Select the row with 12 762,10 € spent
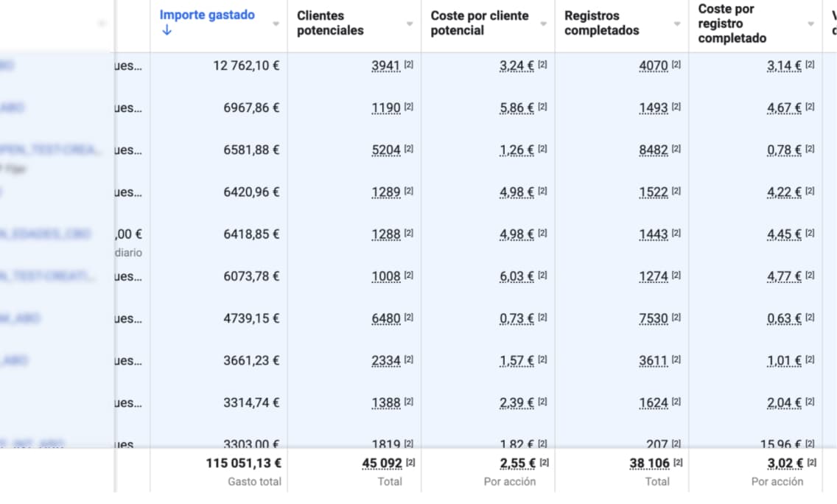Viewport: 837px width, 504px height. pos(246,66)
